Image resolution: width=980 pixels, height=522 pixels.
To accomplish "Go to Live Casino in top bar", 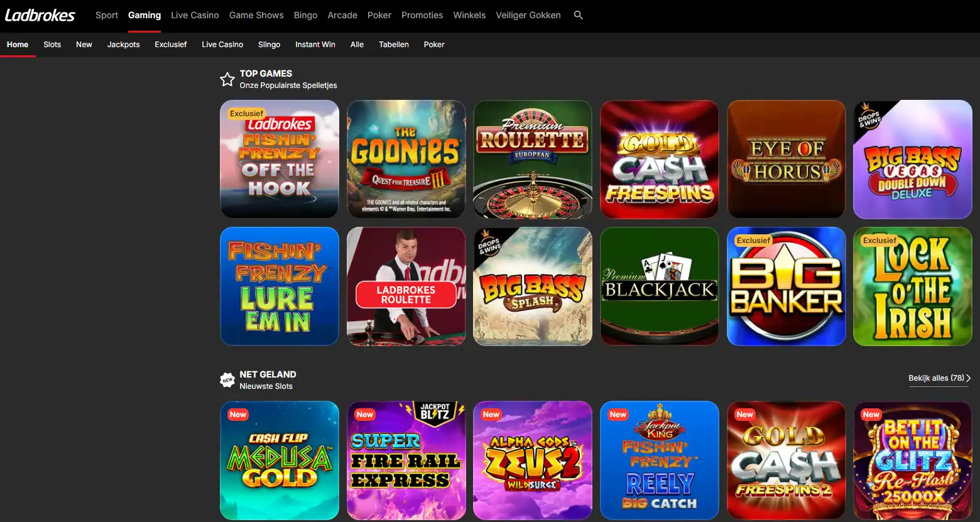I will pyautogui.click(x=195, y=15).
